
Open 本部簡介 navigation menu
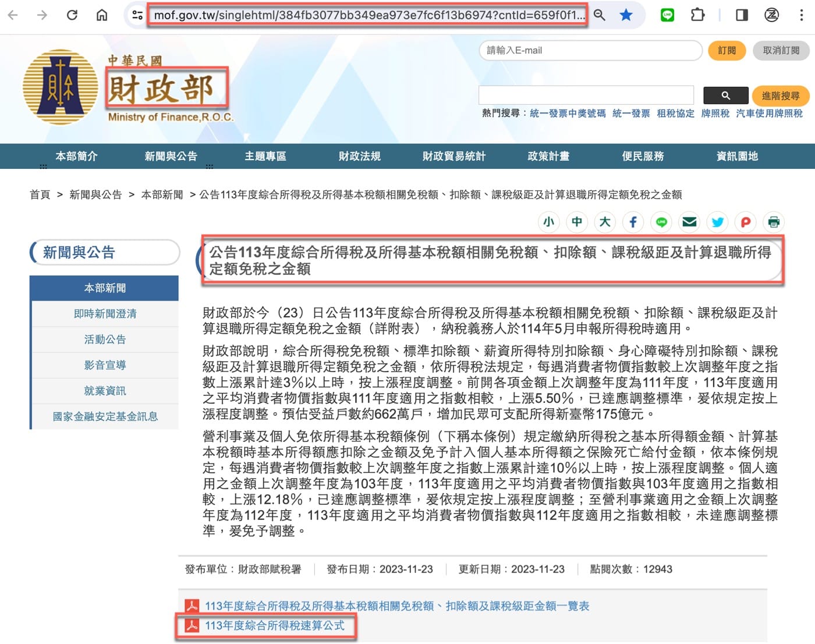click(77, 156)
